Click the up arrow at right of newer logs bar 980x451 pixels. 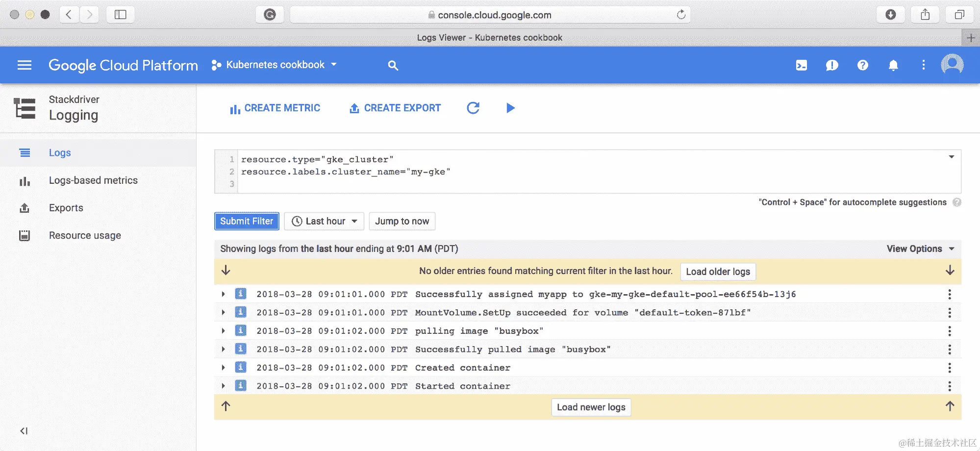[950, 406]
